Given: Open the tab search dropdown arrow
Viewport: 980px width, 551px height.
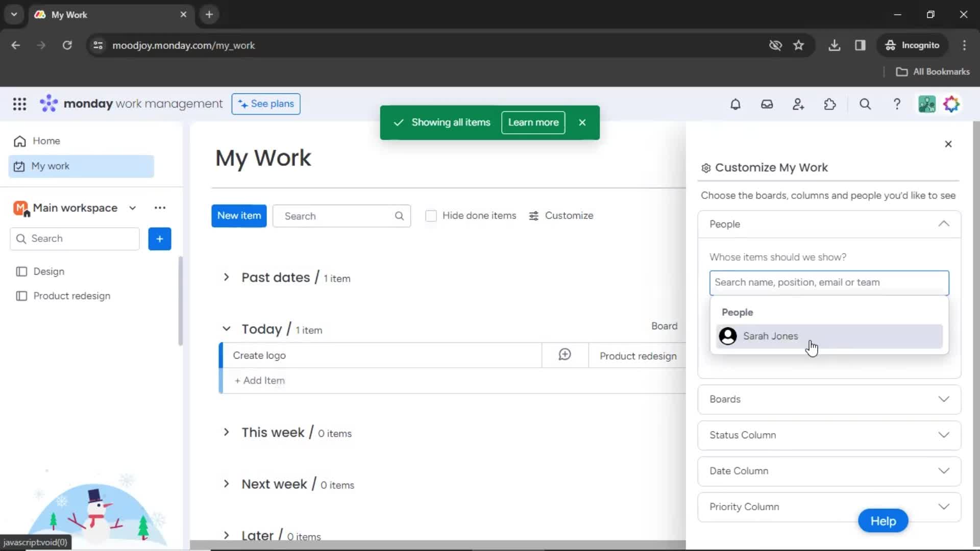Looking at the screenshot, I should coord(14,15).
